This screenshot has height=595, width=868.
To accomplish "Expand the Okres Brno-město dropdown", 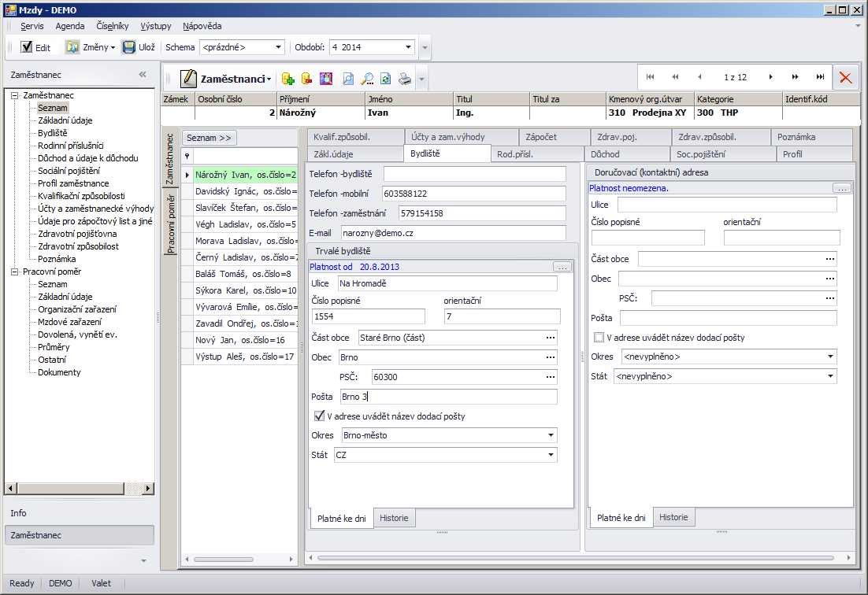I will 551,435.
